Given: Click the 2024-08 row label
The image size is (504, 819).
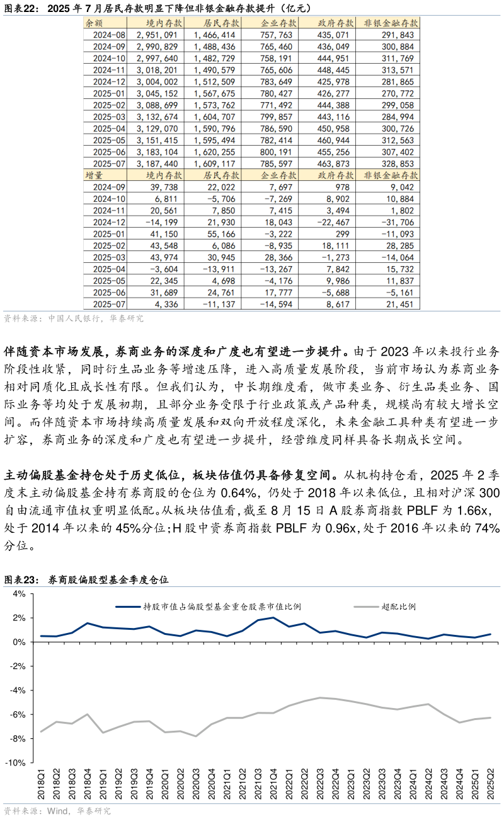Looking at the screenshot, I should click(x=104, y=35).
